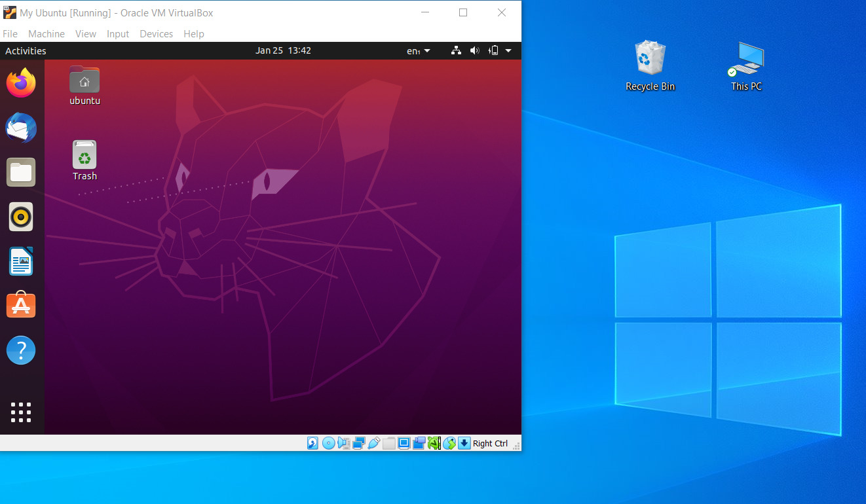The width and height of the screenshot is (866, 504).
Task: Click the wired network status icon
Action: (x=457, y=50)
